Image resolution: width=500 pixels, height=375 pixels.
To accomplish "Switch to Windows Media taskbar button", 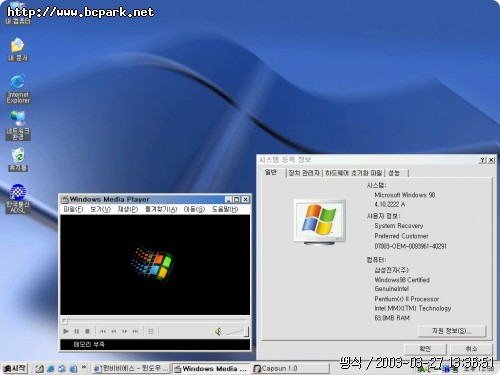I will pyautogui.click(x=211, y=369).
